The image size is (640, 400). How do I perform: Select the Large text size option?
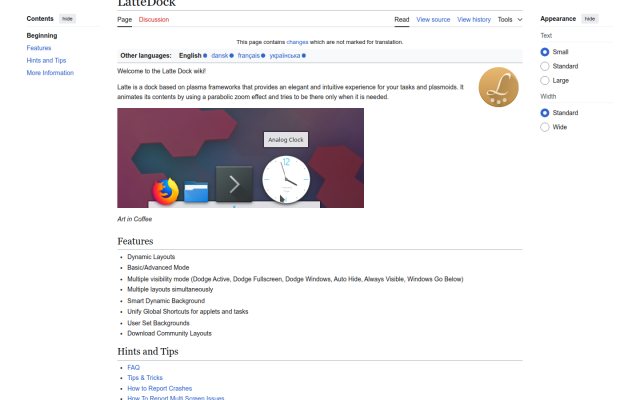coord(544,80)
